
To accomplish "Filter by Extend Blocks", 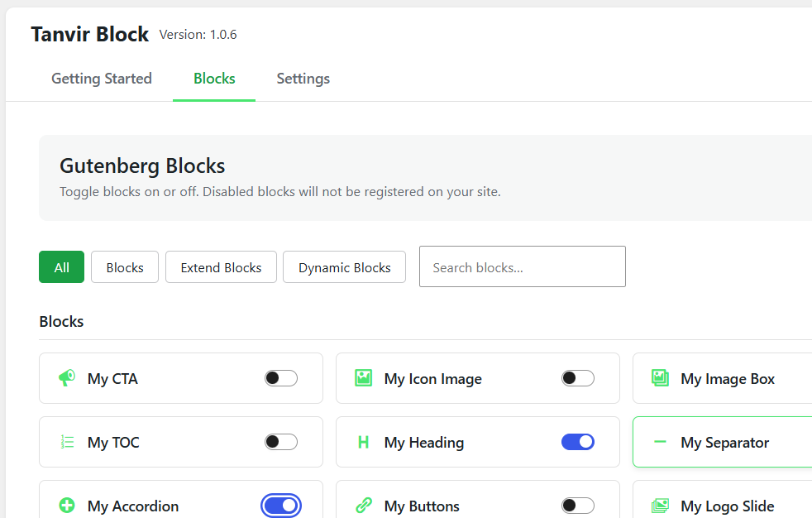I will coord(221,267).
